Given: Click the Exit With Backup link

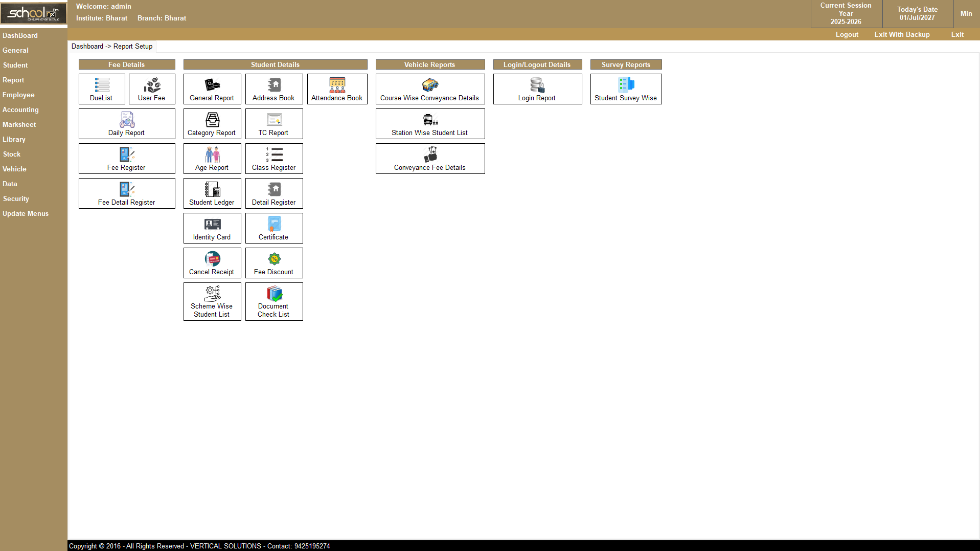Looking at the screenshot, I should pyautogui.click(x=902, y=34).
